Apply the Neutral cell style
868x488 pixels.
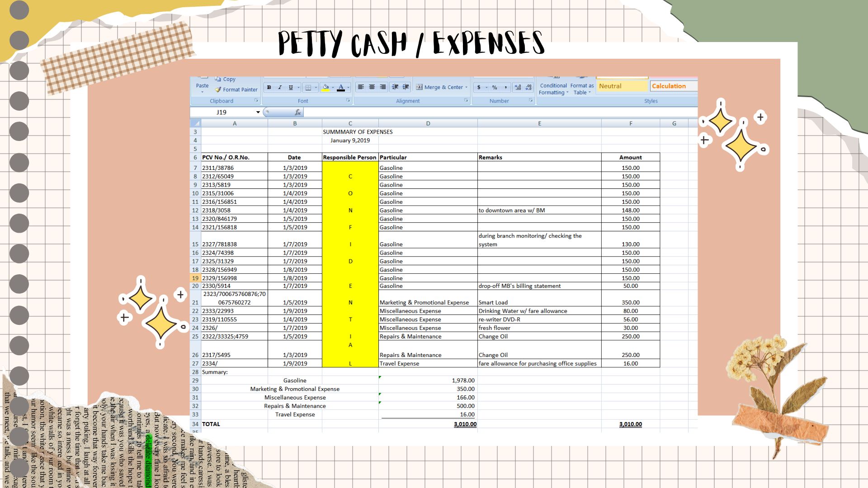622,86
